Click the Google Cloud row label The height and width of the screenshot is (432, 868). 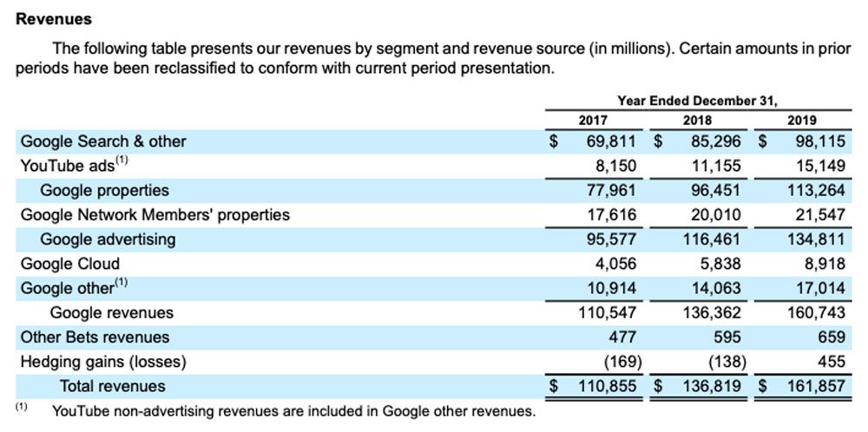(x=70, y=264)
